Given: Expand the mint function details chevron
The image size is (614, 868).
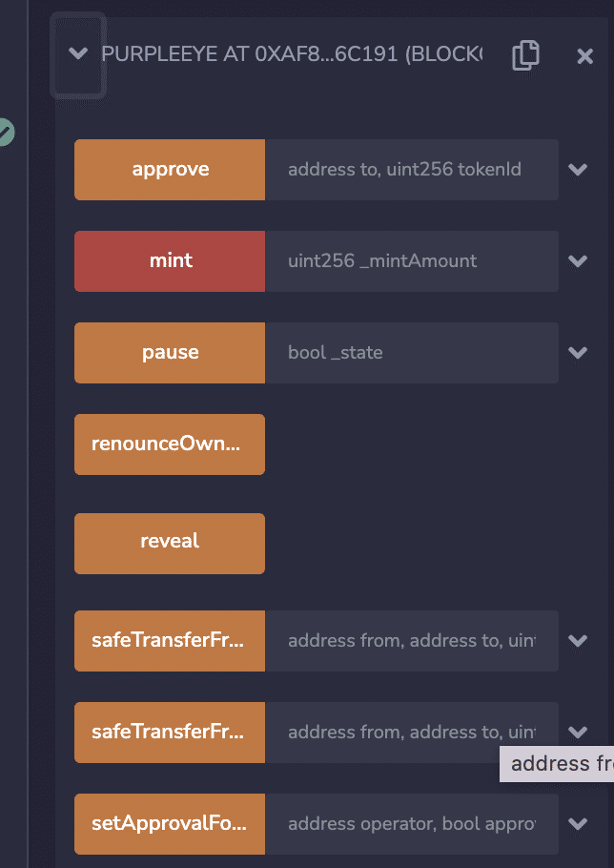Looking at the screenshot, I should [577, 261].
